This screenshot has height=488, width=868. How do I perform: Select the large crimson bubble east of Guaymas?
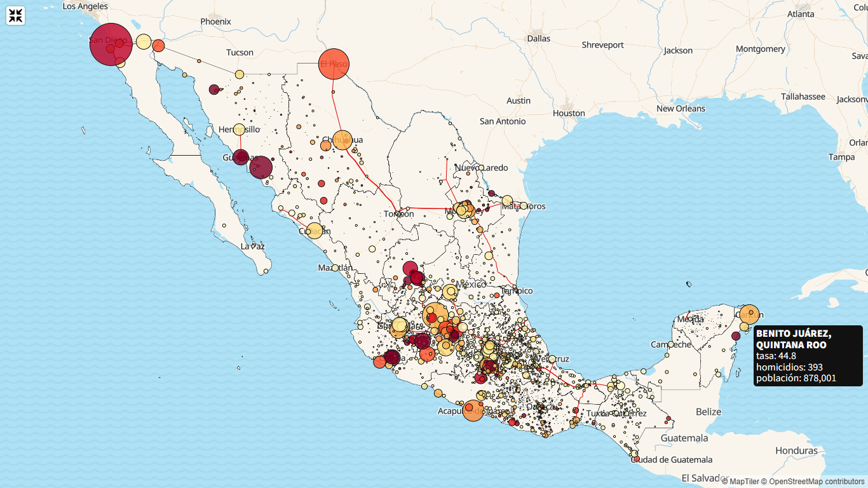[x=261, y=168]
